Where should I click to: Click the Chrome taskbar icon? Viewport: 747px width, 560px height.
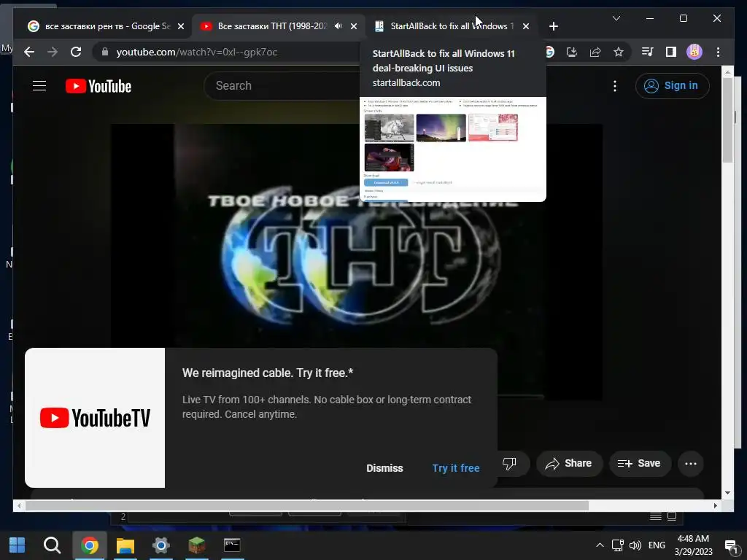pyautogui.click(x=90, y=545)
